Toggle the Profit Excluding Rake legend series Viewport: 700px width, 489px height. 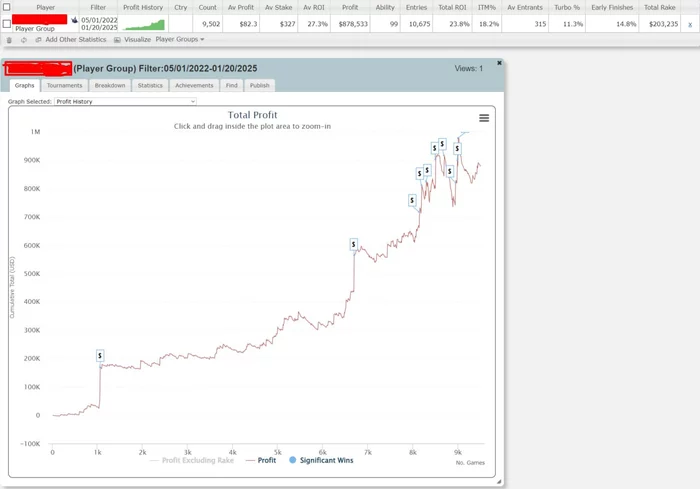192,460
